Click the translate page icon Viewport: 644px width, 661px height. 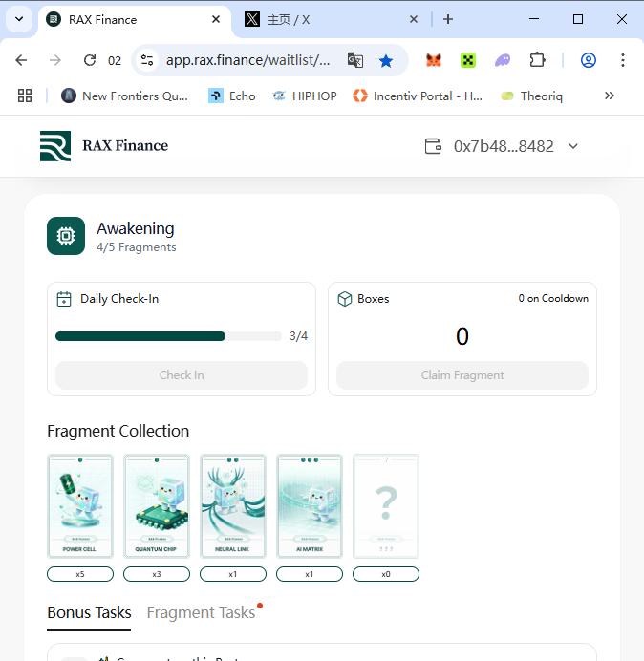pyautogui.click(x=355, y=60)
